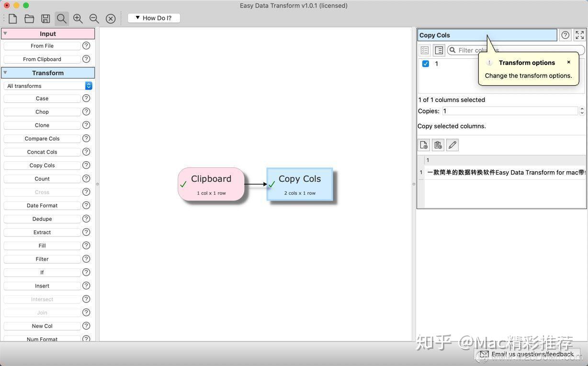
Task: Click the Copies input field
Action: [510, 111]
